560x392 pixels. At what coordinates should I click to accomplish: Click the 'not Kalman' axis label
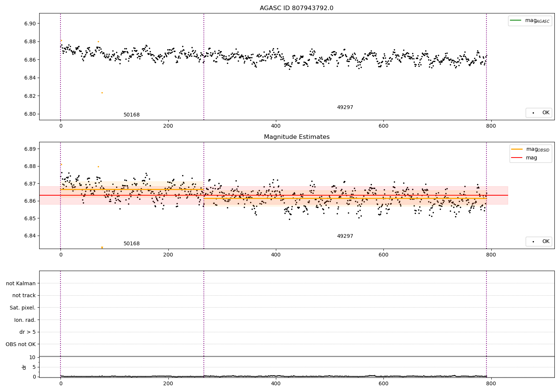21,283
